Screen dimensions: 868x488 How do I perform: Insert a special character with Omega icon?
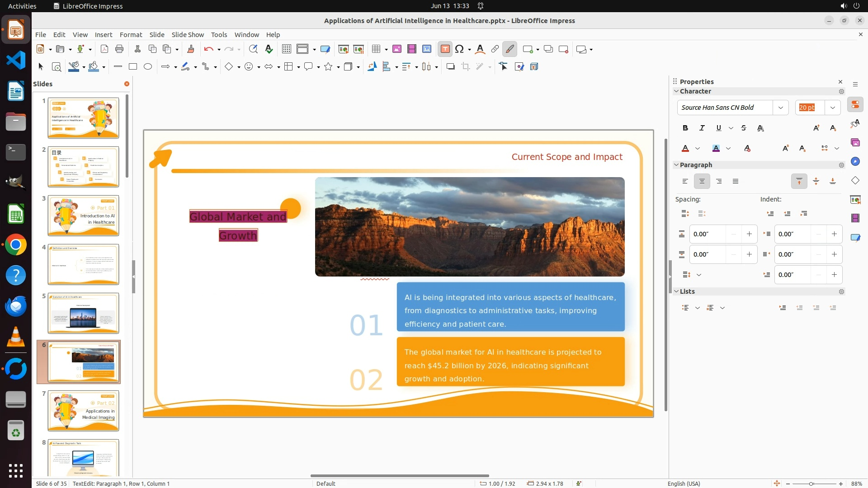459,49
